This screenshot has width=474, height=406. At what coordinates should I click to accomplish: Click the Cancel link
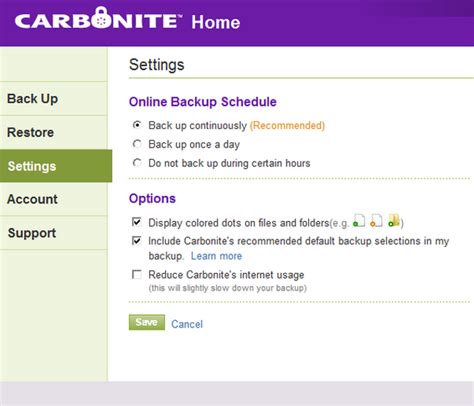coord(187,324)
